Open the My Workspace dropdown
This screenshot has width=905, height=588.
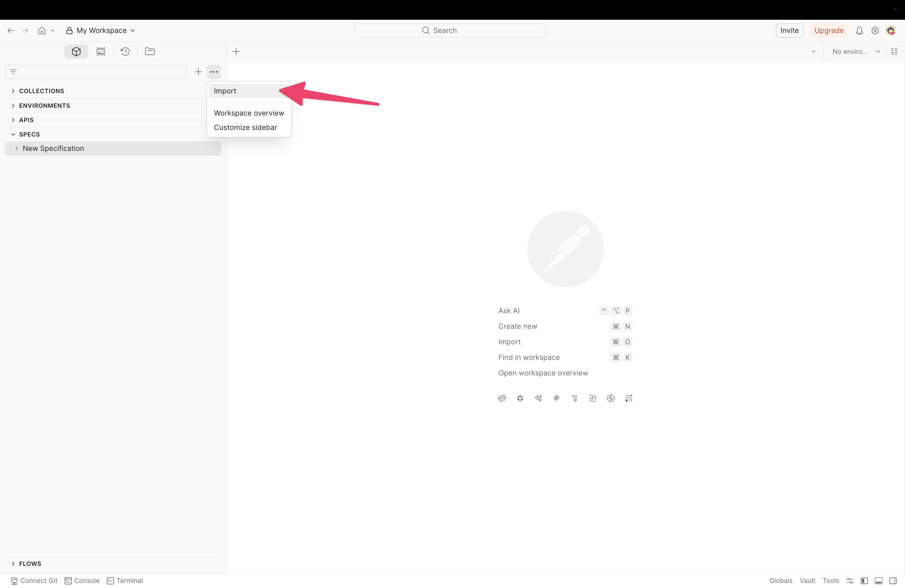[x=101, y=31]
